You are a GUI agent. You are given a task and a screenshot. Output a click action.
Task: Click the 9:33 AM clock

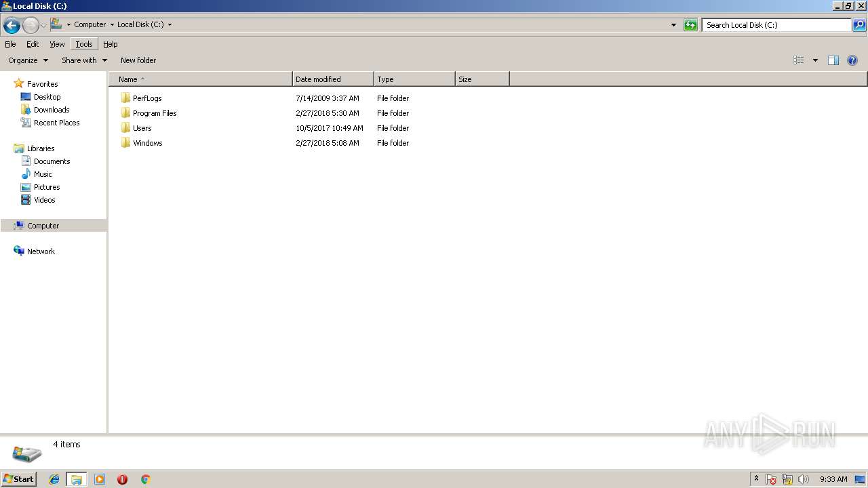pos(833,479)
